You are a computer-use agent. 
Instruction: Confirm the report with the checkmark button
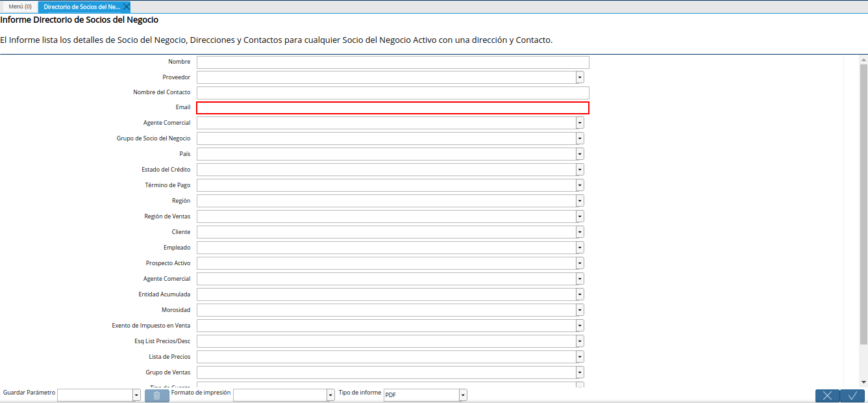852,395
